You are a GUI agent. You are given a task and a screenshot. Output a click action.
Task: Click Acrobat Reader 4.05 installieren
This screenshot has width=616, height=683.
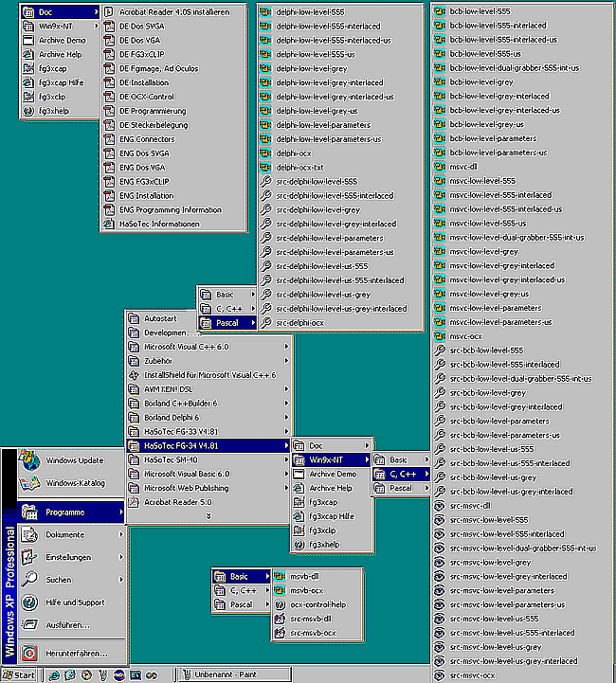(x=174, y=11)
